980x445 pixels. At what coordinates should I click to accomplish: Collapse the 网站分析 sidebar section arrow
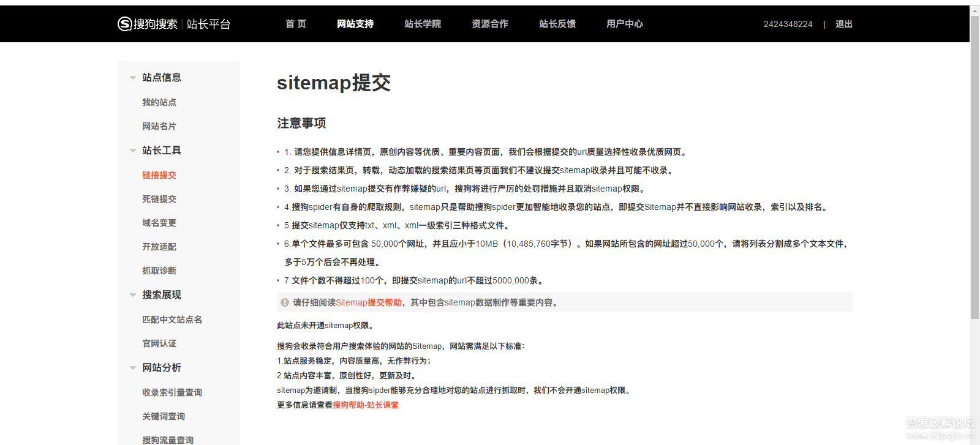pyautogui.click(x=133, y=368)
